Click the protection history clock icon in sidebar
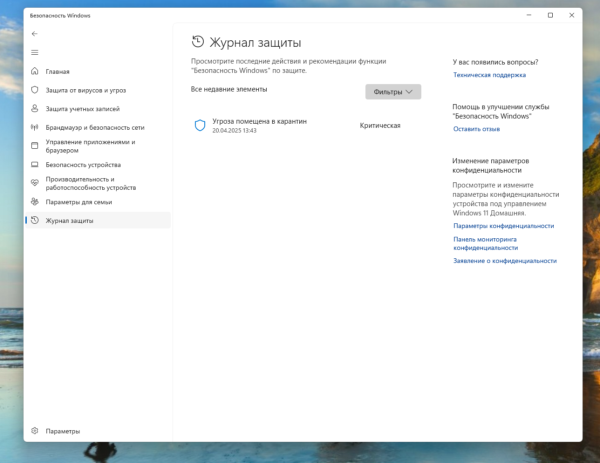 click(x=34, y=220)
